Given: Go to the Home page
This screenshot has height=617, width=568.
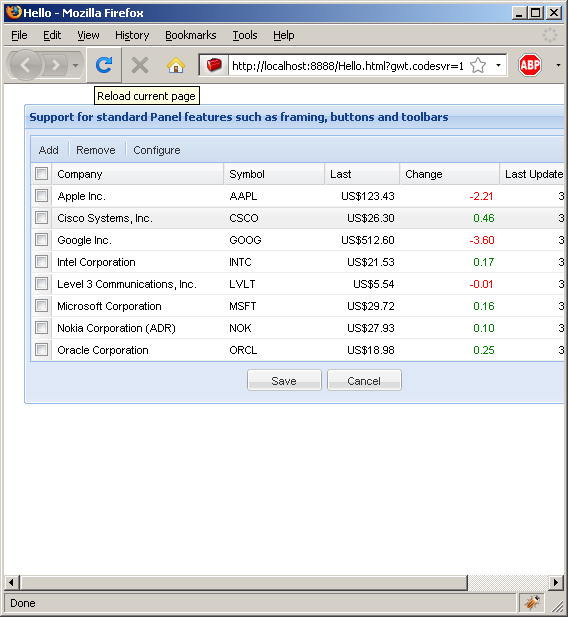Looking at the screenshot, I should [176, 65].
